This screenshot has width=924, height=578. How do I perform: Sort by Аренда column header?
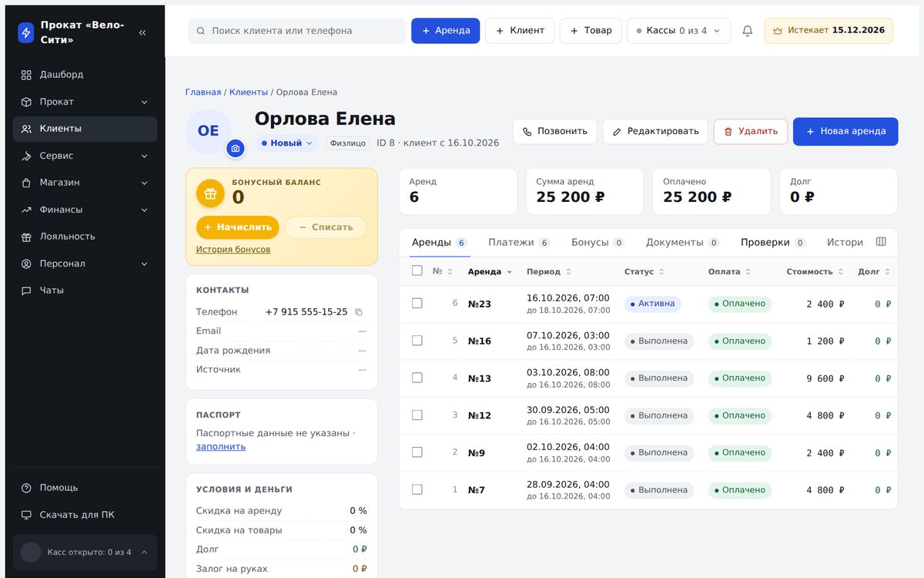coord(490,272)
